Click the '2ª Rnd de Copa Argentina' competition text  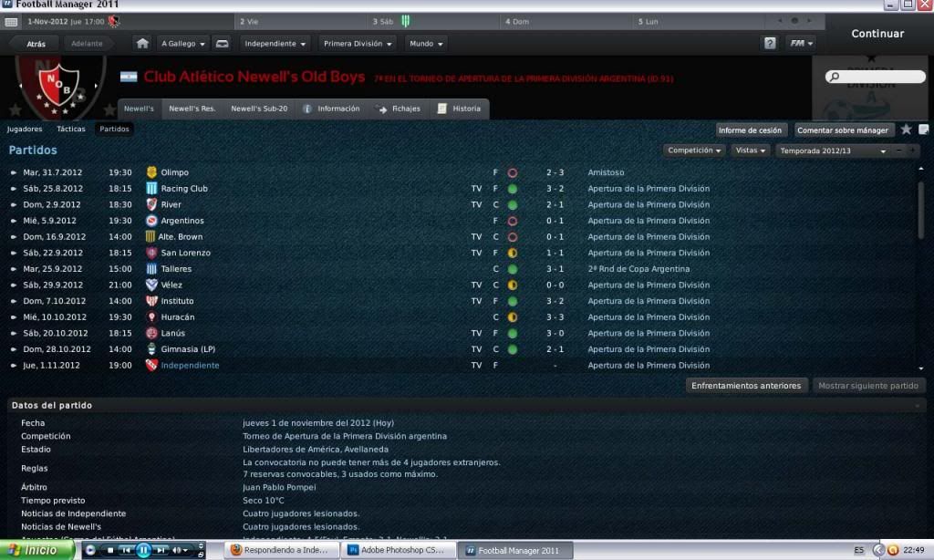[x=638, y=269]
